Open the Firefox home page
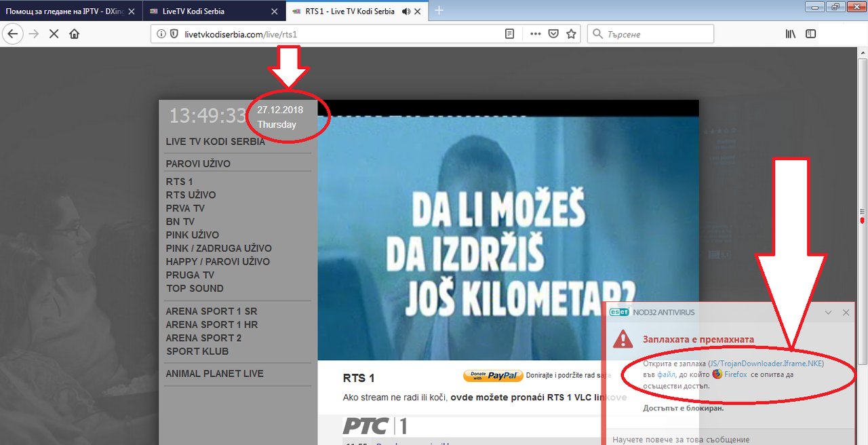The width and height of the screenshot is (868, 445). coord(75,34)
